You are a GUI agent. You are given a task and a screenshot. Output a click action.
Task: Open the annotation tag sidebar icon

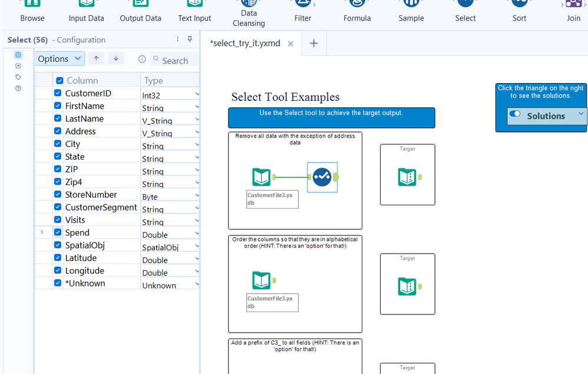(x=18, y=77)
